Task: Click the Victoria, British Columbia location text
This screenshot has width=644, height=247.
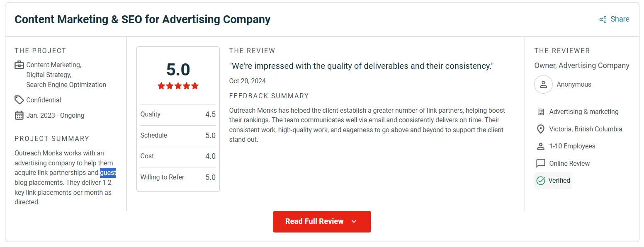Action: point(586,129)
